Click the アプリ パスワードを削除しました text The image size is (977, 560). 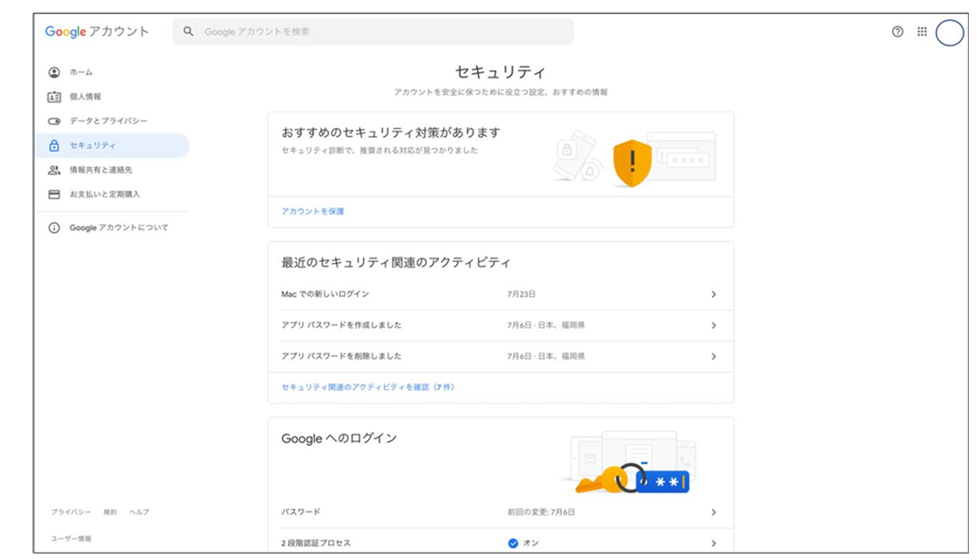(x=342, y=356)
